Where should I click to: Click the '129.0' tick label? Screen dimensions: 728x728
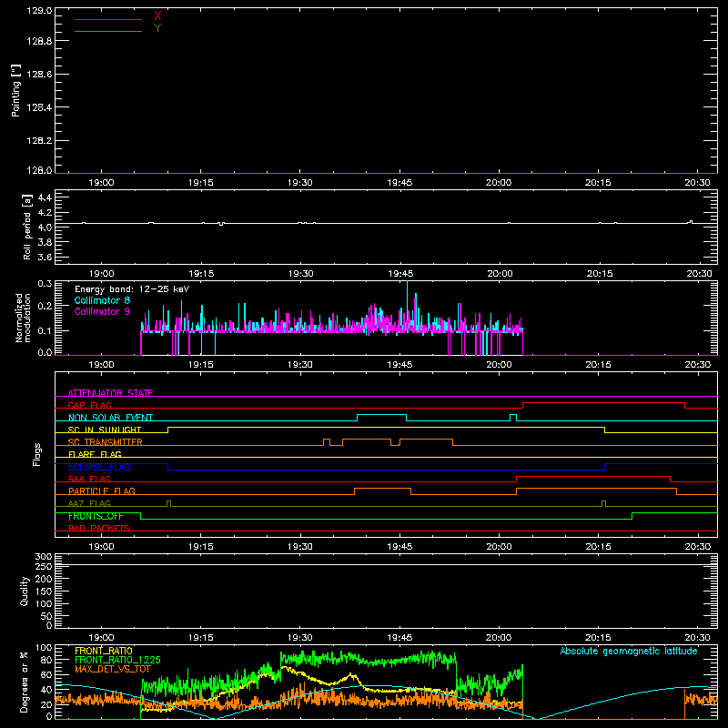tap(39, 10)
